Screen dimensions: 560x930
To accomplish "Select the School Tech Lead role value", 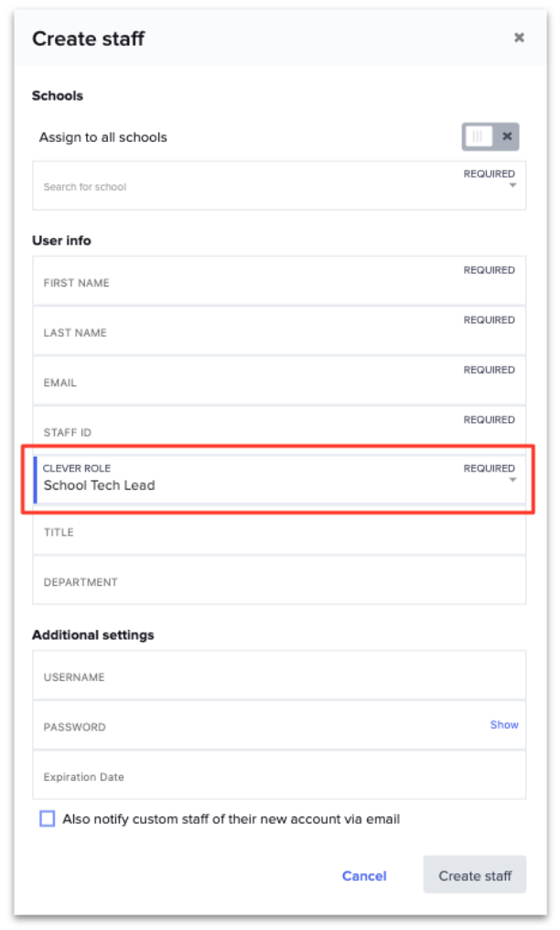I will [100, 486].
